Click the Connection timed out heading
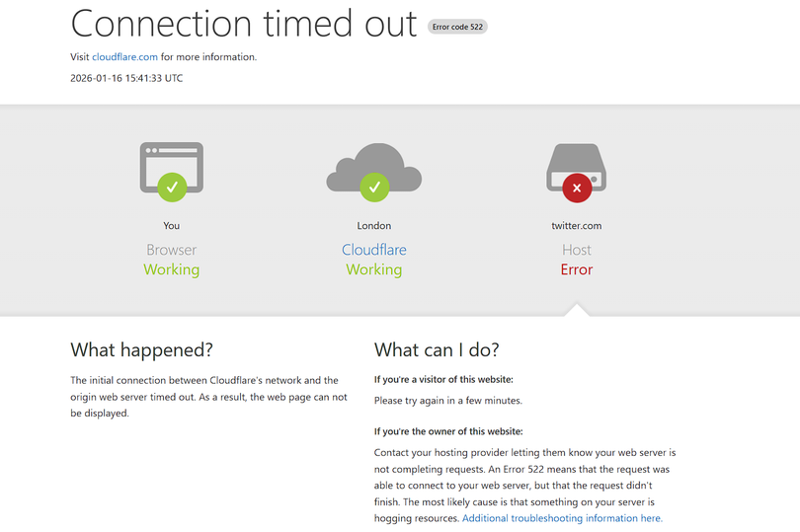800x532 pixels. coord(244,24)
